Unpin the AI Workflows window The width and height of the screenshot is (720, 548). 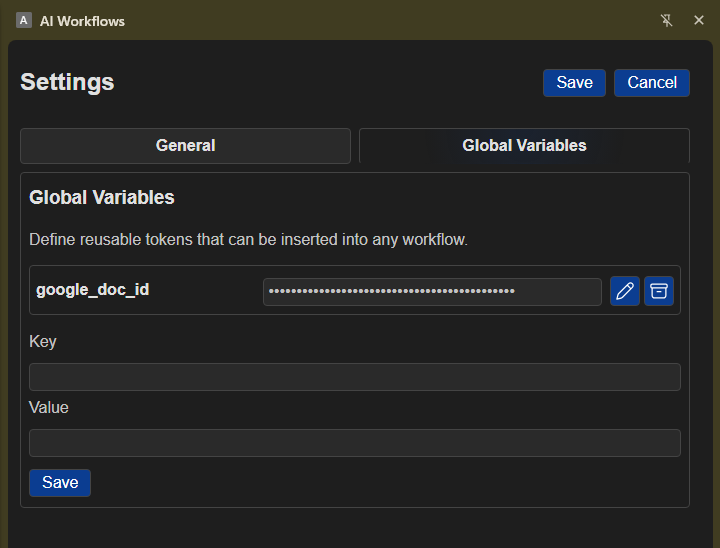click(666, 20)
